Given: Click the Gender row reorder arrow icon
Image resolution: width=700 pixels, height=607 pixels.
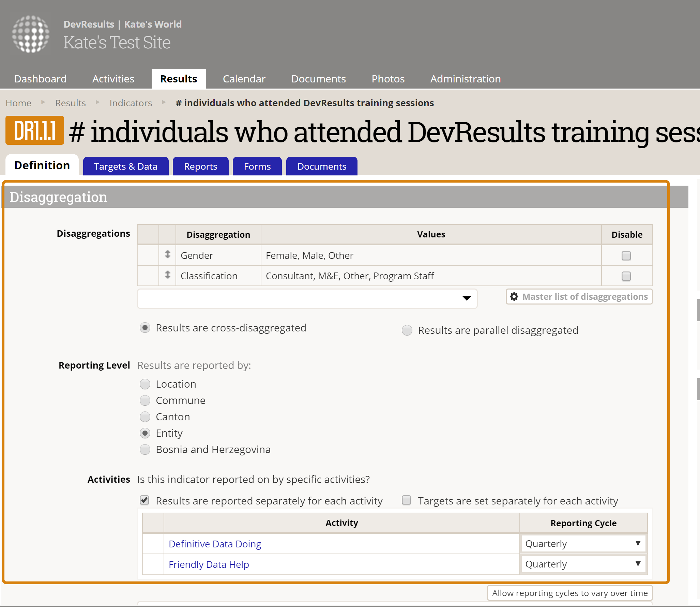Looking at the screenshot, I should pyautogui.click(x=167, y=254).
